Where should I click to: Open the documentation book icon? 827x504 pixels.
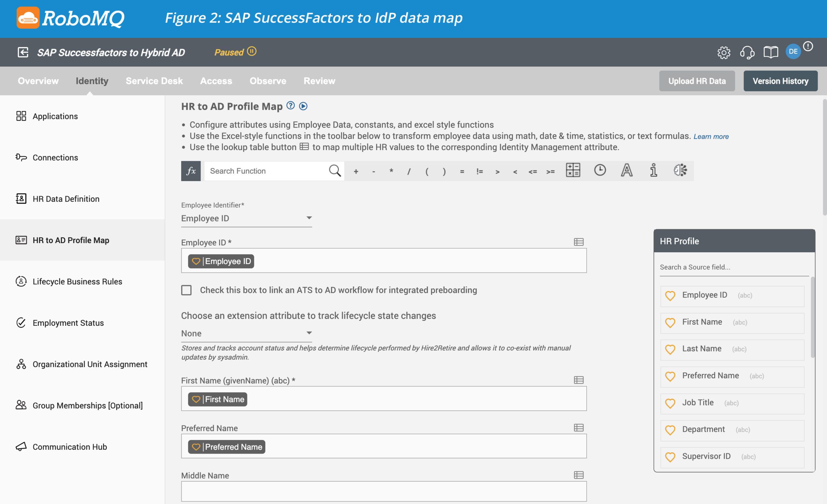click(770, 52)
